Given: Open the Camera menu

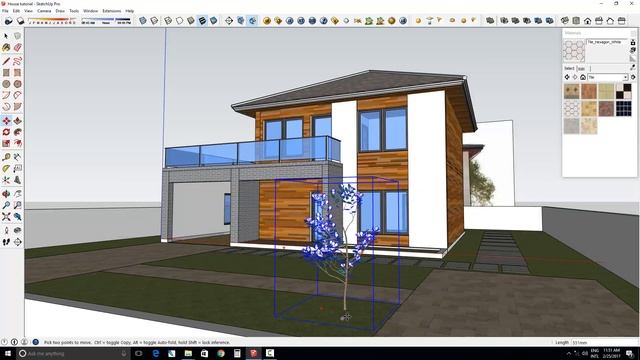Looking at the screenshot, I should pyautogui.click(x=44, y=11).
